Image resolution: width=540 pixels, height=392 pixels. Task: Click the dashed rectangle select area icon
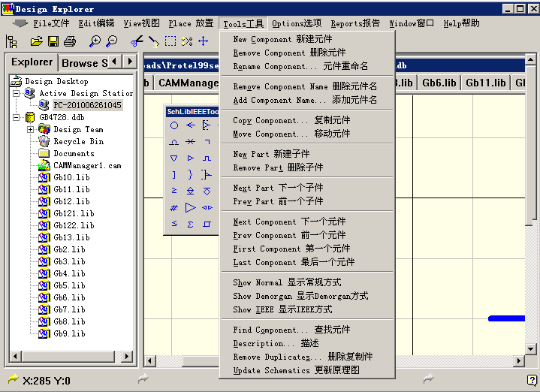tap(170, 41)
